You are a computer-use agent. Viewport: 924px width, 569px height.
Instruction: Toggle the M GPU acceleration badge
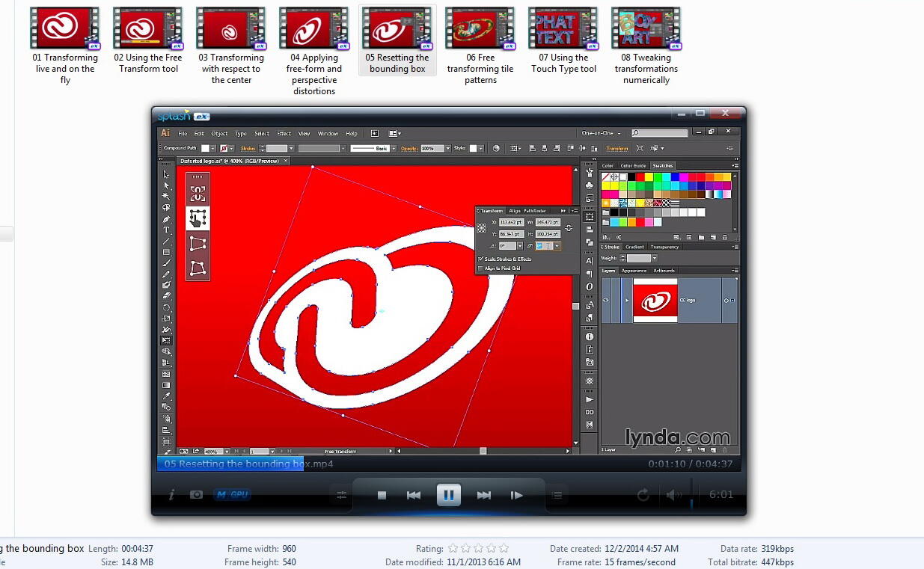point(232,494)
